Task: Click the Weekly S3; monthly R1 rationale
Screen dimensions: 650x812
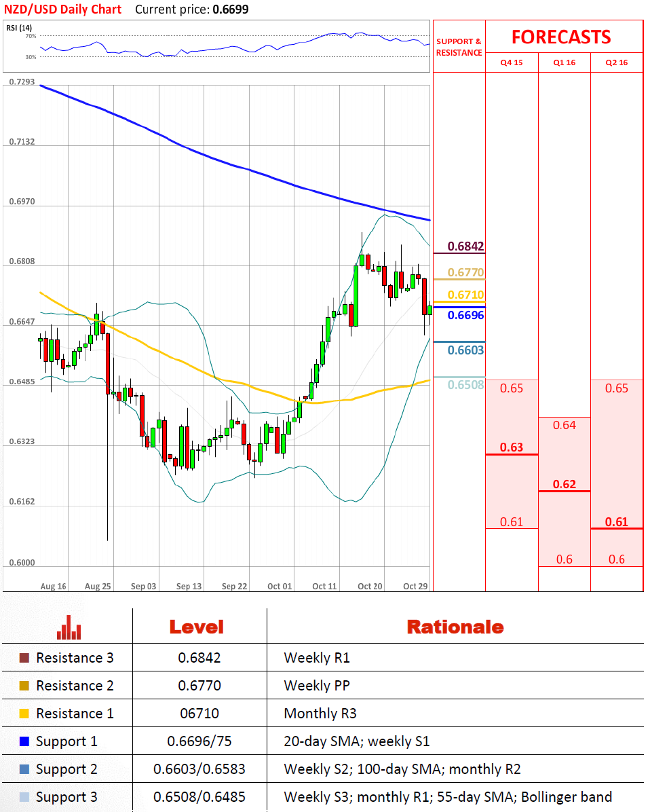Action: [x=448, y=797]
